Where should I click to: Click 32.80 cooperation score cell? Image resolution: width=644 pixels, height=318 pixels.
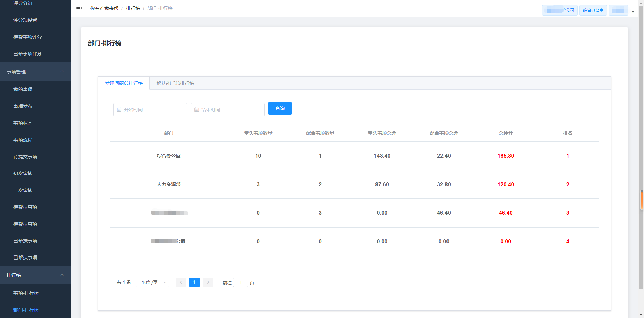[x=444, y=184]
